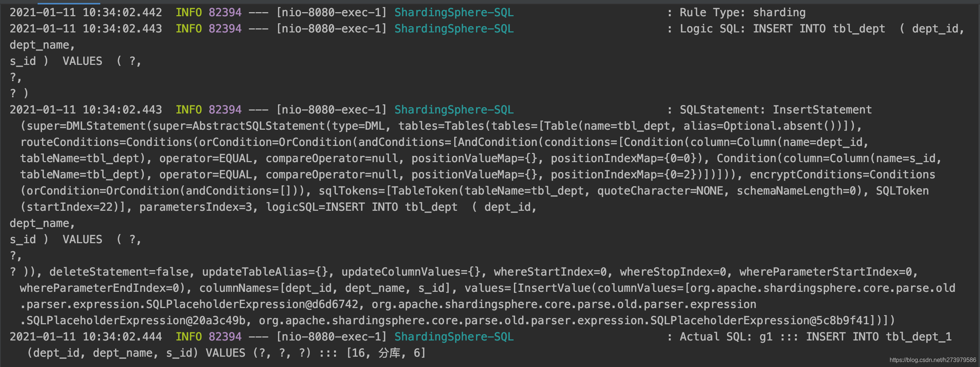Click 'whereParameterStartIndex=0' text
This screenshot has height=367, width=980.
point(825,272)
